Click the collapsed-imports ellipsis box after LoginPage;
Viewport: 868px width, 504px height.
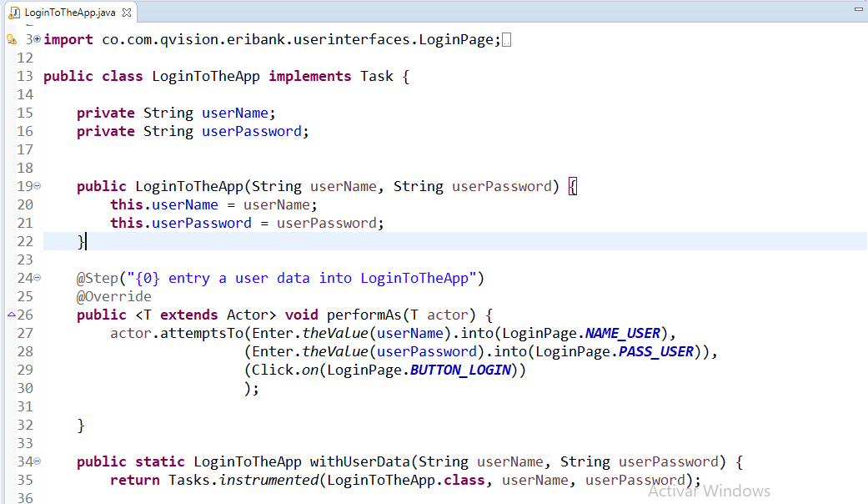click(507, 40)
